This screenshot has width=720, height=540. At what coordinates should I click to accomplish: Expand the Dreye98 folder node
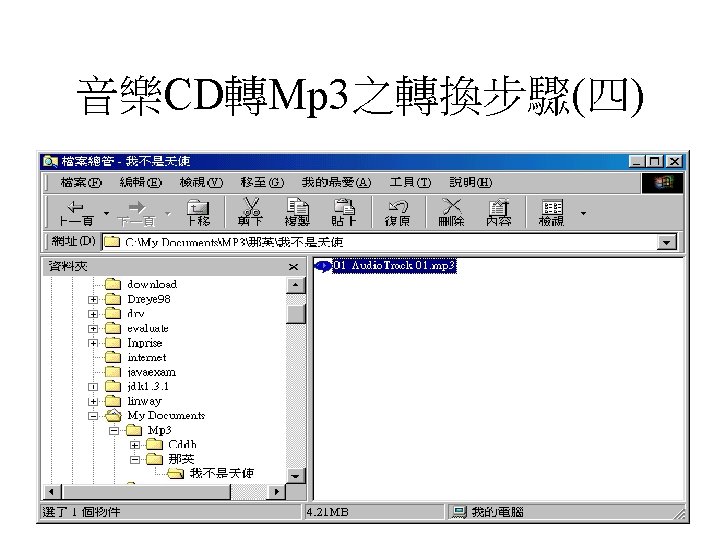click(93, 299)
